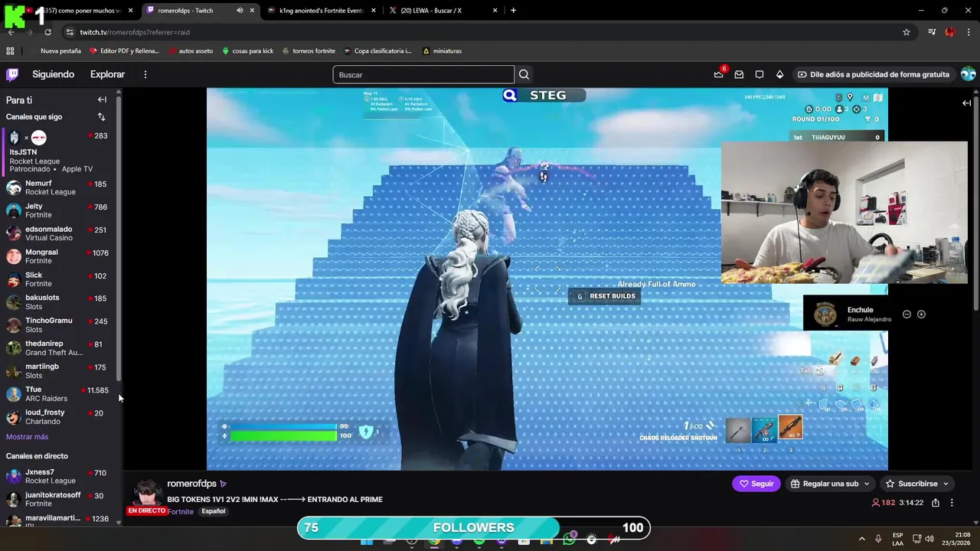Click plus icon on Enchule music widget
This screenshot has width=980, height=551.
(921, 315)
